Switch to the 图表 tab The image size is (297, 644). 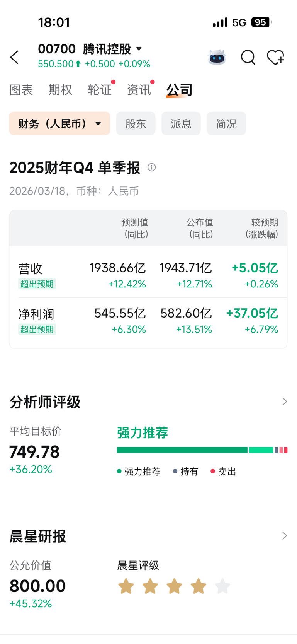pos(21,90)
